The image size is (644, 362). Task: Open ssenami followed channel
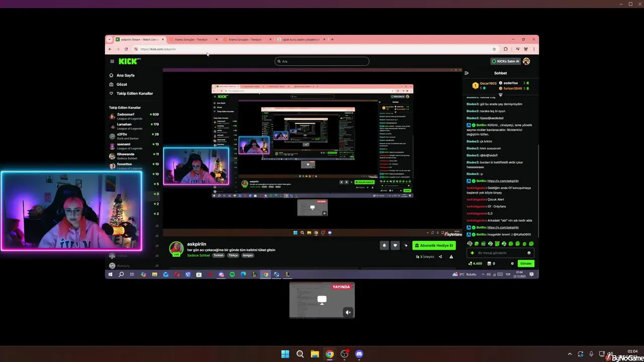(133, 146)
